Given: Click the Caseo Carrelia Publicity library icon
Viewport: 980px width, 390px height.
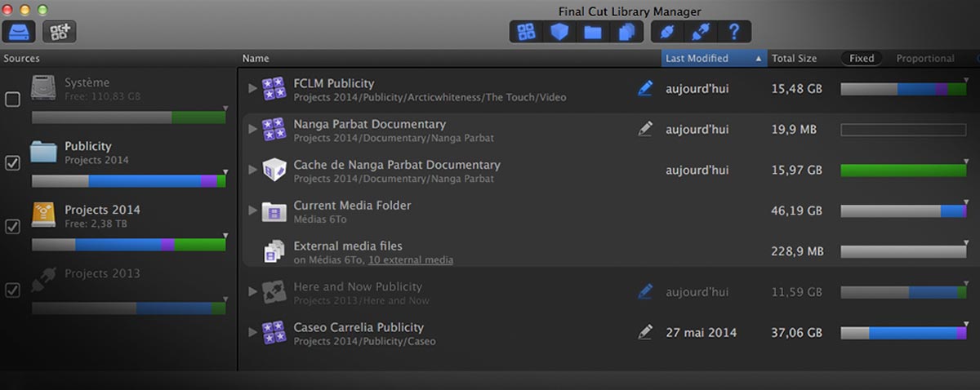Looking at the screenshot, I should pyautogui.click(x=274, y=332).
